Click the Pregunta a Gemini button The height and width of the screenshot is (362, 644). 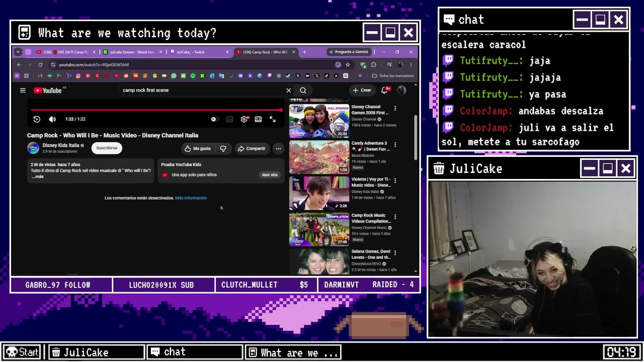point(348,52)
